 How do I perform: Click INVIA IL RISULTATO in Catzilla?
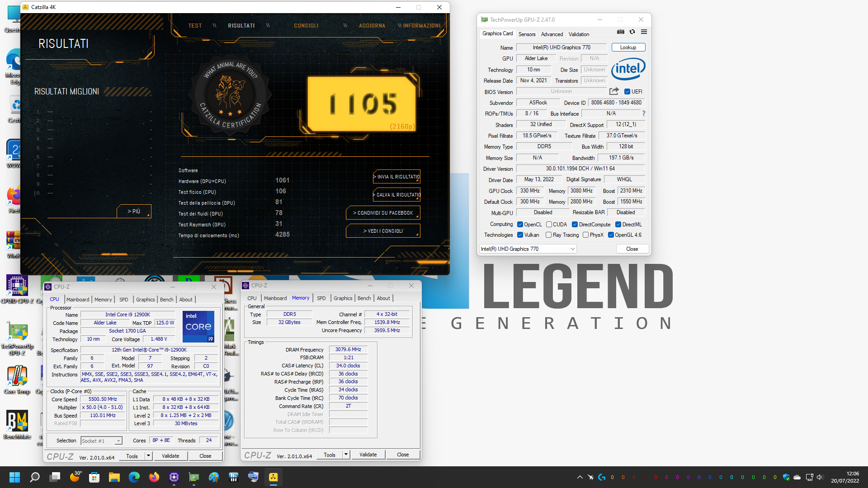tap(396, 177)
